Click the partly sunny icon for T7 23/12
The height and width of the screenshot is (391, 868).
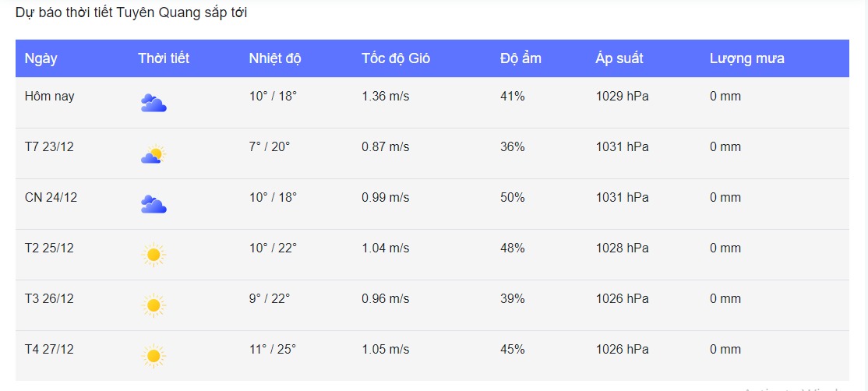coord(153,154)
